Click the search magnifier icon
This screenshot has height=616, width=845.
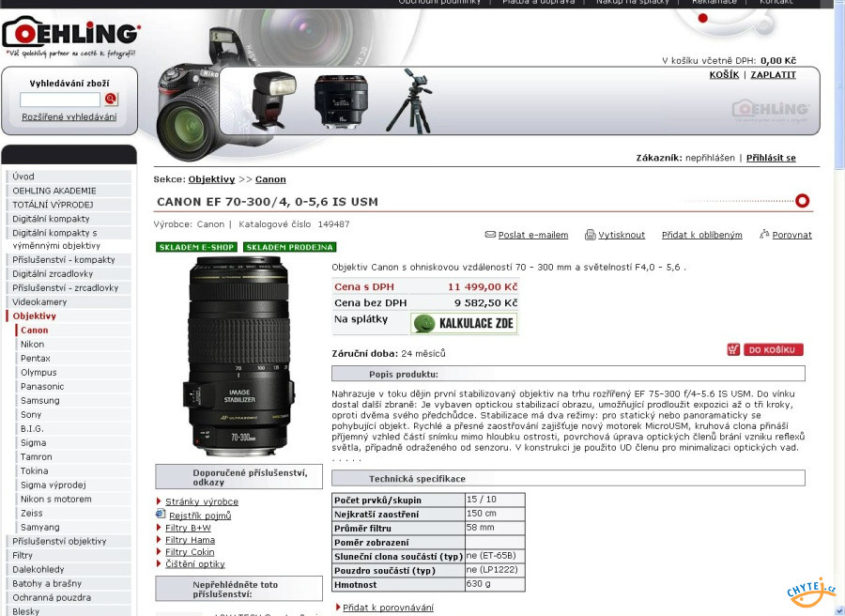(x=111, y=99)
